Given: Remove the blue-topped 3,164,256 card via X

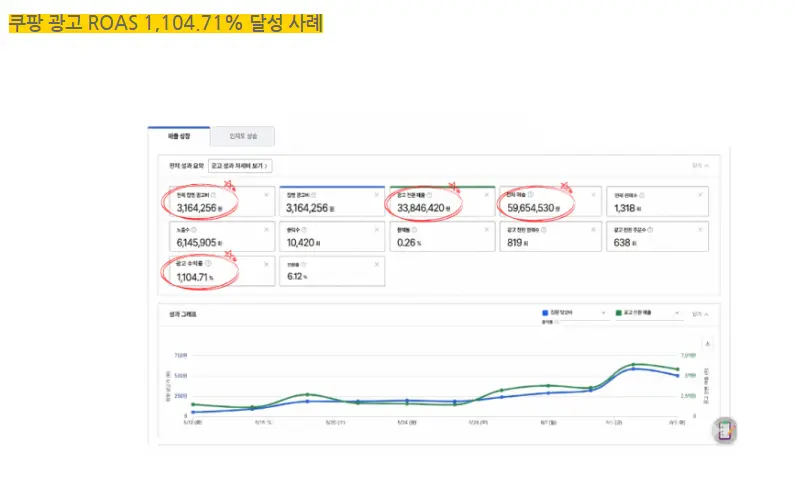Looking at the screenshot, I should (x=376, y=195).
